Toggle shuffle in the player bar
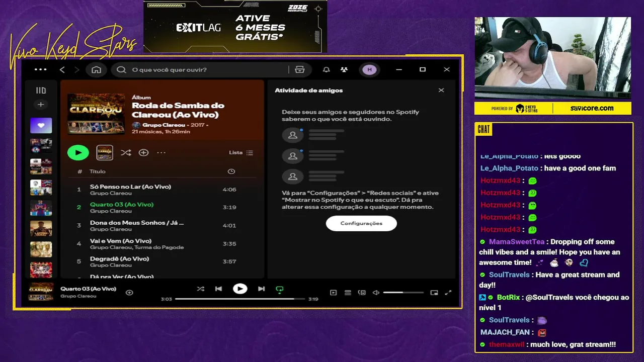Viewport: 644px width, 362px height. (x=201, y=289)
